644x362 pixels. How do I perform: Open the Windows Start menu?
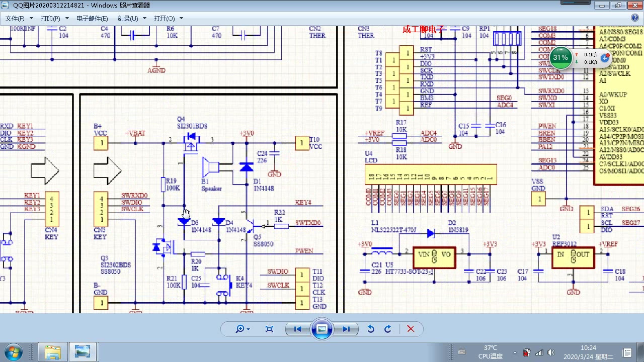[x=14, y=352]
